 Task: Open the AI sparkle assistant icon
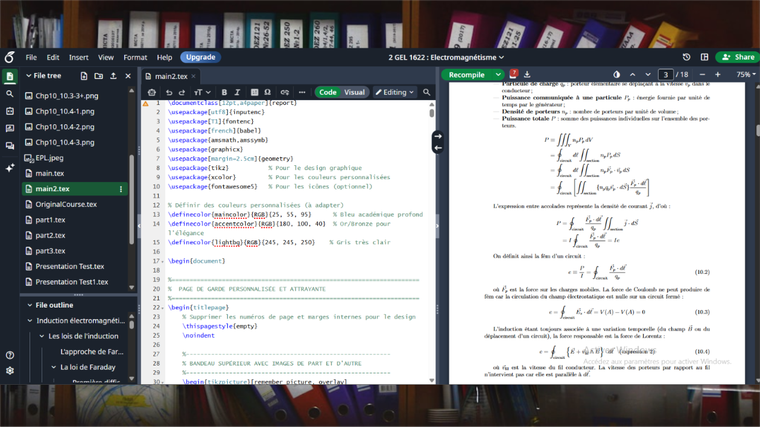(x=10, y=168)
